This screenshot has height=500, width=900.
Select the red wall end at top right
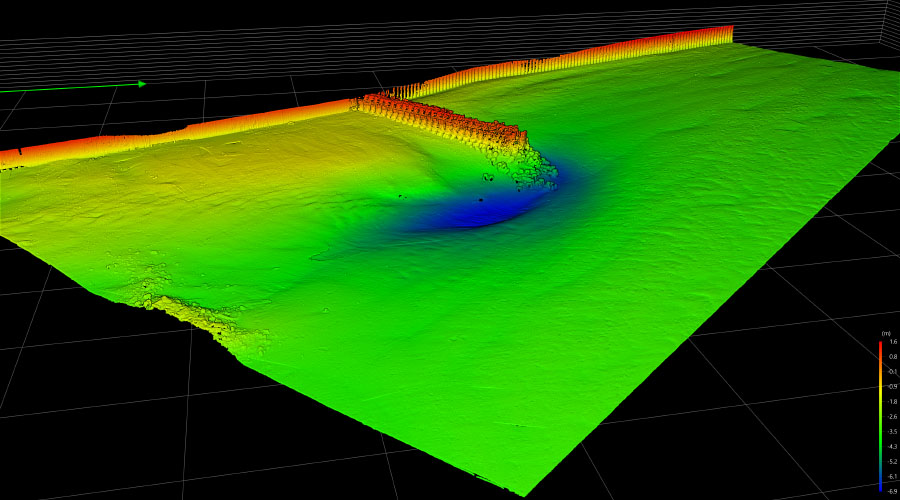[x=728, y=34]
